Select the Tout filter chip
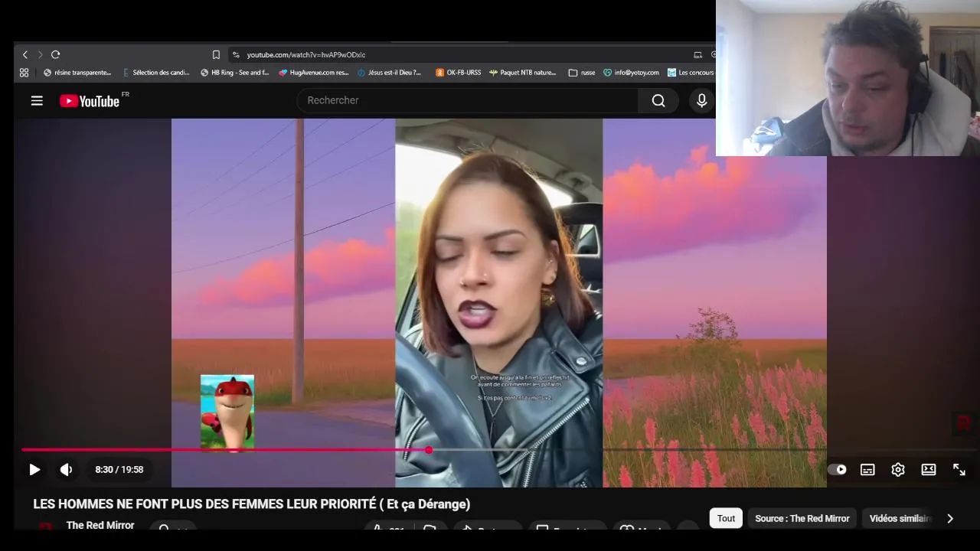Viewport: 980px width, 551px height. tap(726, 518)
